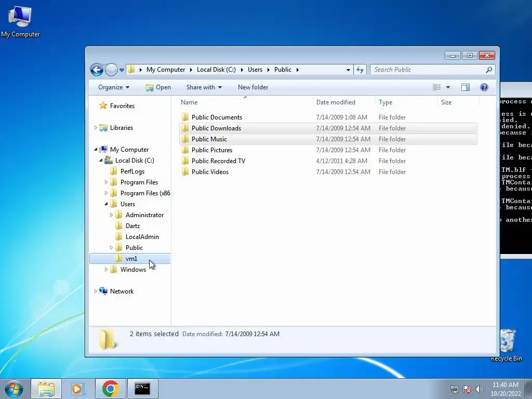Collapse the My Computer tree node
This screenshot has height=399, width=532.
tap(96, 149)
